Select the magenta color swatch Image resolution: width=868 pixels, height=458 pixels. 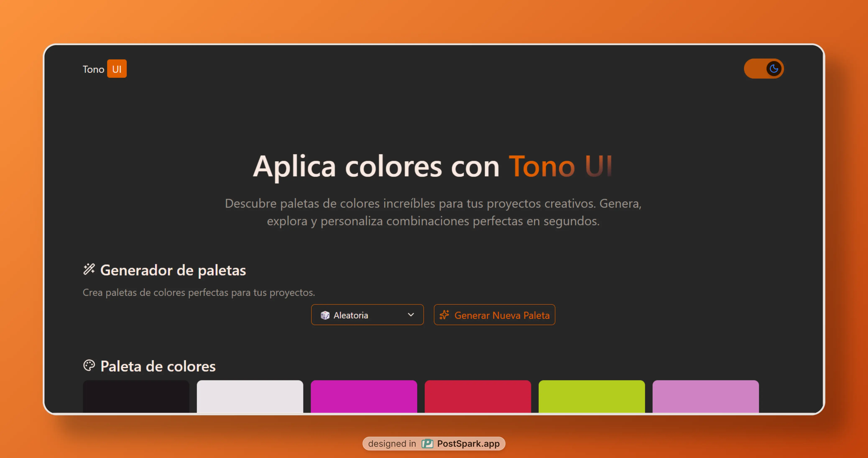tap(364, 396)
